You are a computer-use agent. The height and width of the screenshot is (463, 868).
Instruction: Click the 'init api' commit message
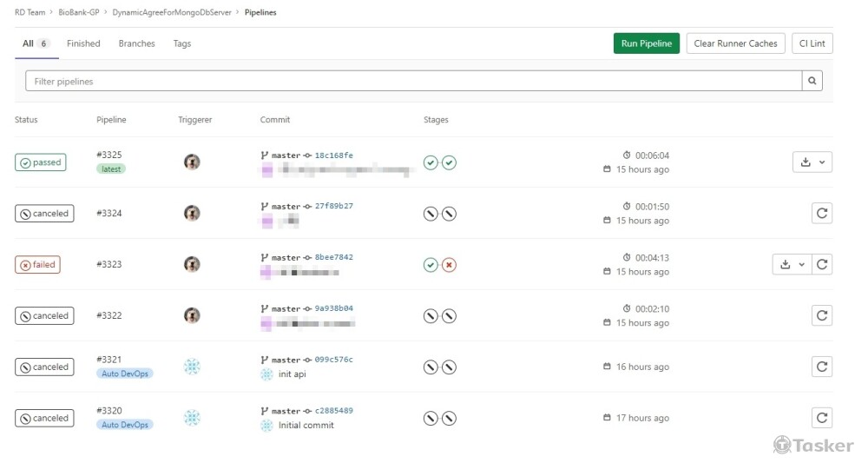click(x=293, y=374)
